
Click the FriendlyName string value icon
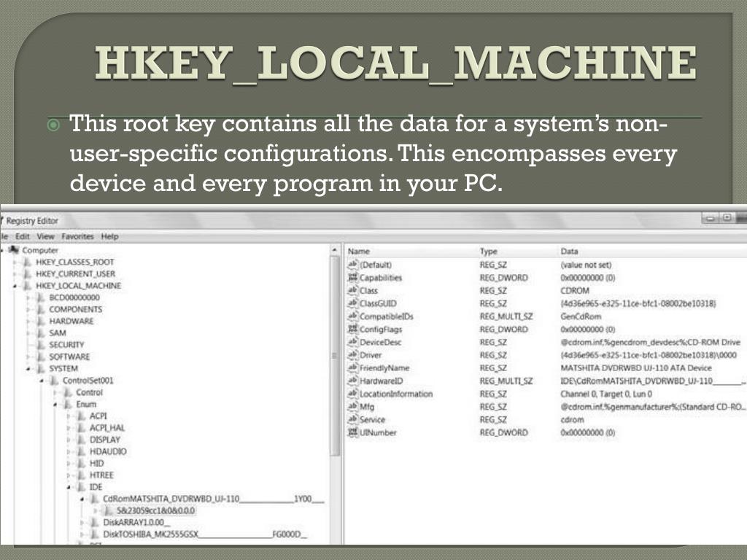pos(352,367)
